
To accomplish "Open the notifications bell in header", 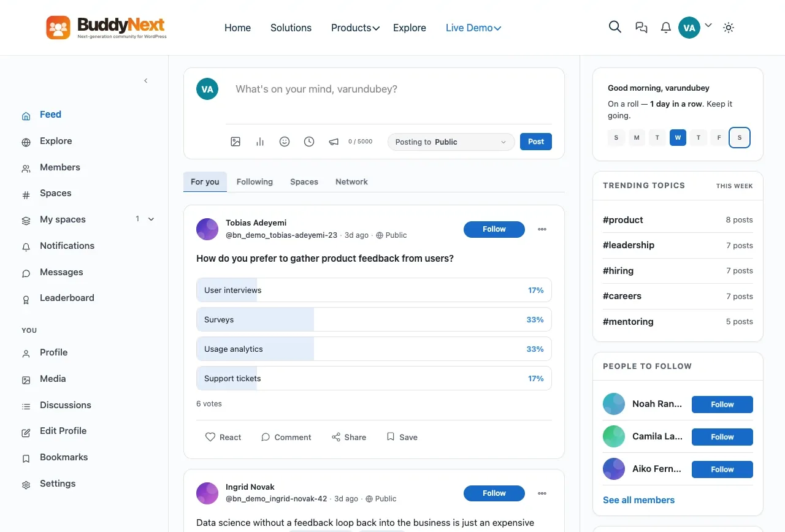I will (666, 28).
